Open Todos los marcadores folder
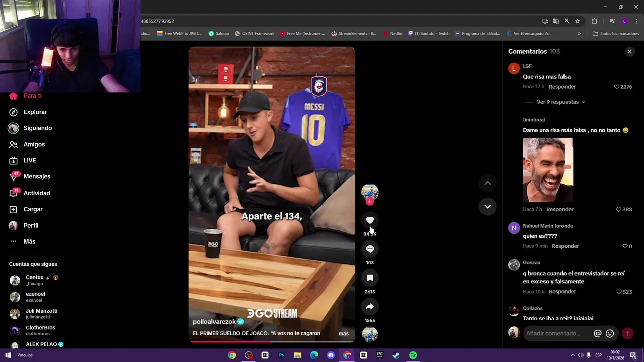The height and width of the screenshot is (362, 644). click(x=616, y=34)
